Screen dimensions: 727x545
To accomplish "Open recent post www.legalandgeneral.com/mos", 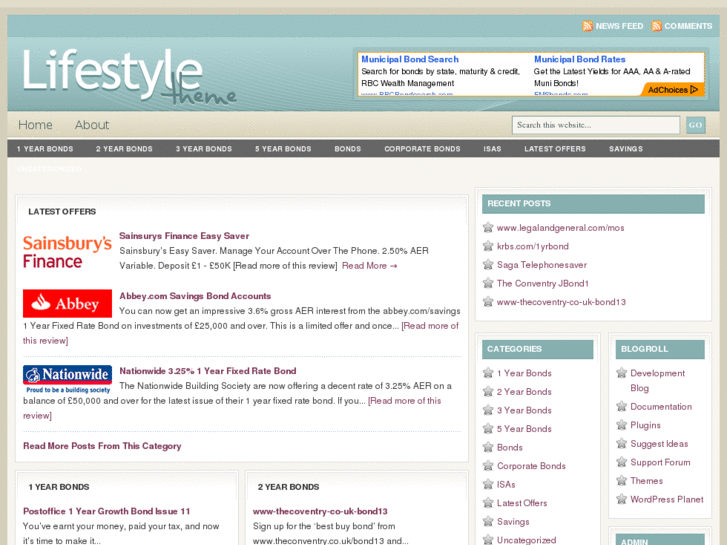I will click(x=561, y=228).
